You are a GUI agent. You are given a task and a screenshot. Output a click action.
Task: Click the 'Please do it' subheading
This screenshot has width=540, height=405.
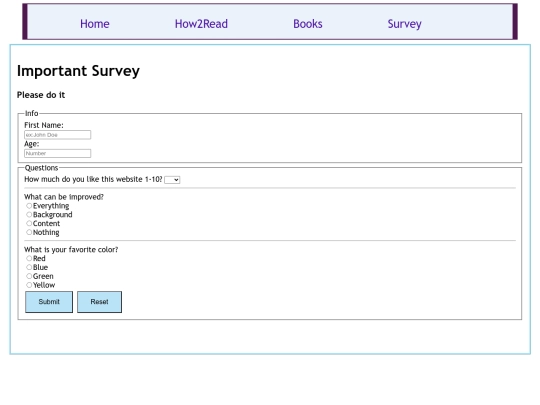click(41, 95)
